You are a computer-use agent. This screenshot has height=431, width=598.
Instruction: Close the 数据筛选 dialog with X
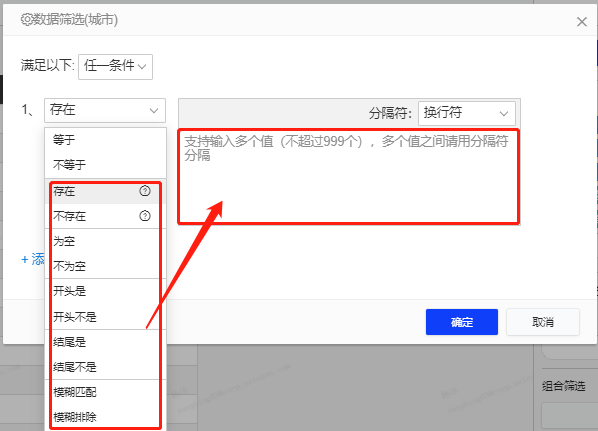coord(582,22)
